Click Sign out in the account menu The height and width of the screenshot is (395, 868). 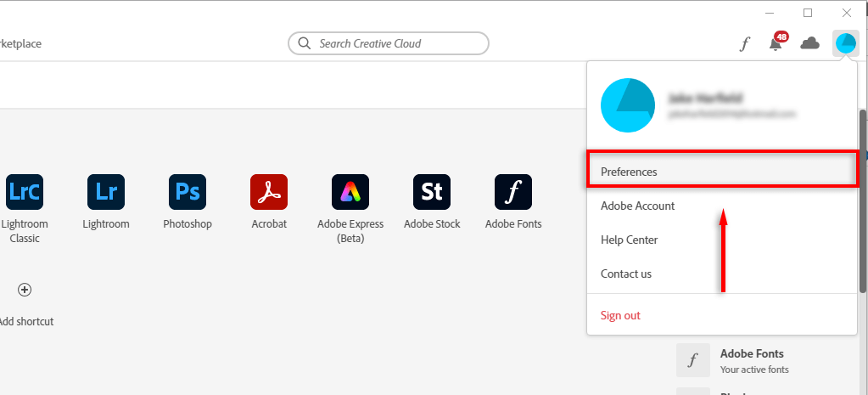tap(722, 315)
